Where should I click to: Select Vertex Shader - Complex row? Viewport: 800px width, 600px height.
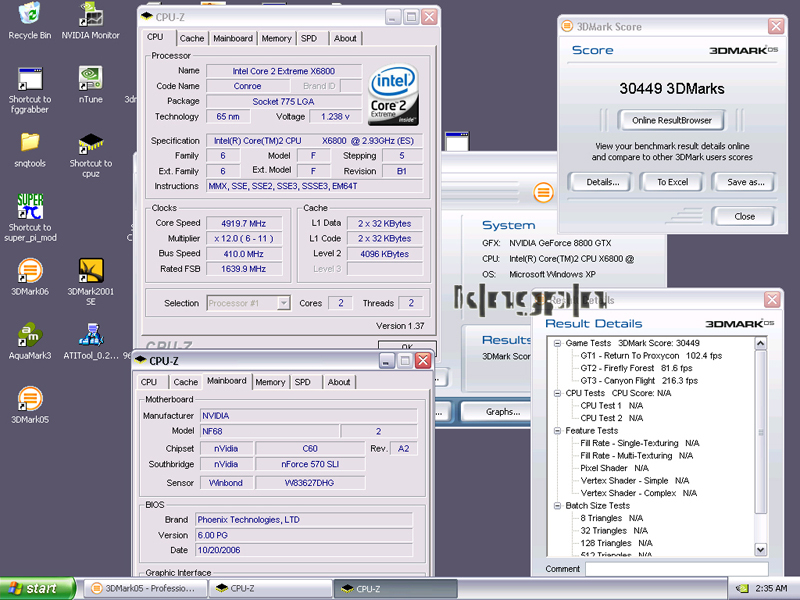[638, 493]
